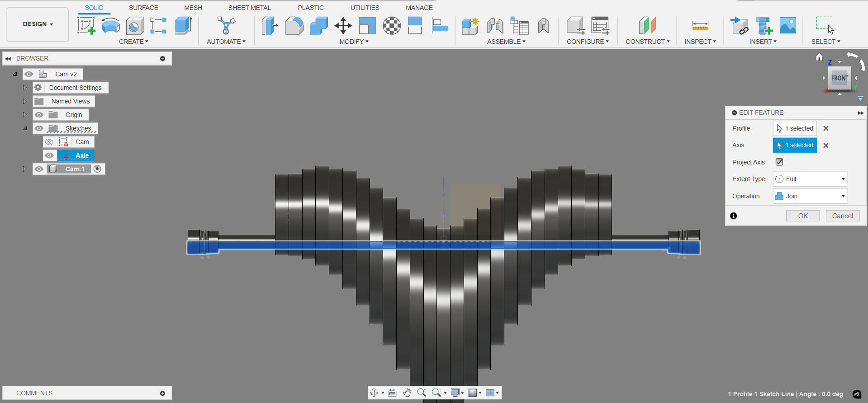Select the Move/Copy arrows icon
868x403 pixels.
pos(343,26)
